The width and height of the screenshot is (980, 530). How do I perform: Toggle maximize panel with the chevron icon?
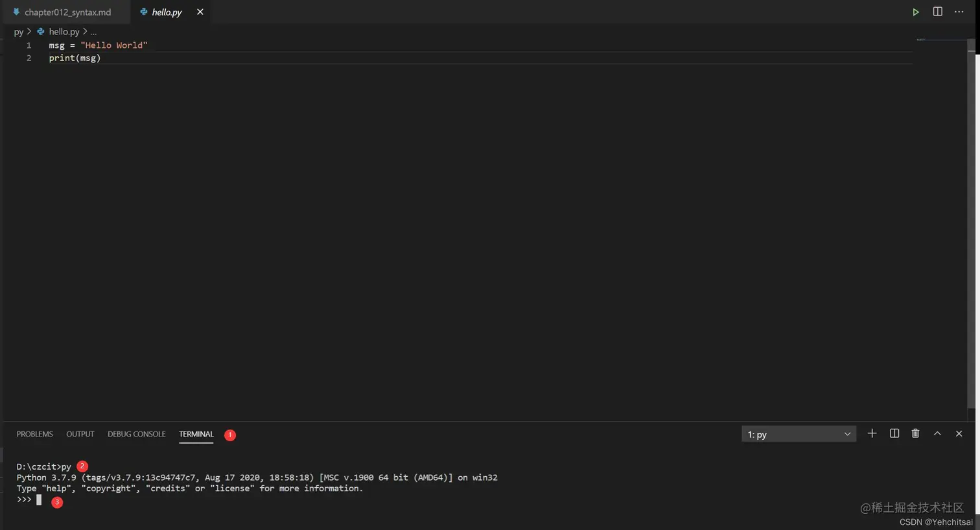(937, 433)
